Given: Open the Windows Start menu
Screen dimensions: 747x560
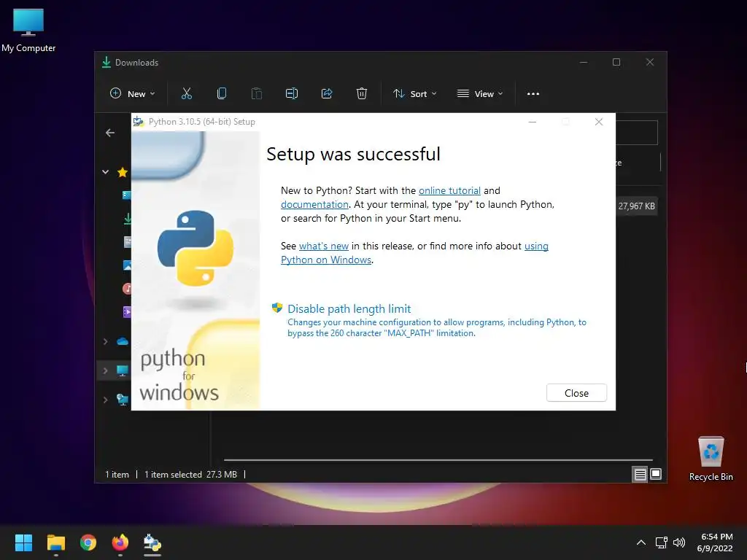Looking at the screenshot, I should tap(23, 542).
